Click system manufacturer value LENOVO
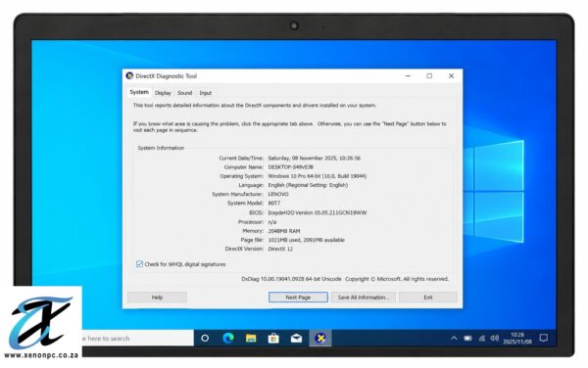 coord(278,194)
